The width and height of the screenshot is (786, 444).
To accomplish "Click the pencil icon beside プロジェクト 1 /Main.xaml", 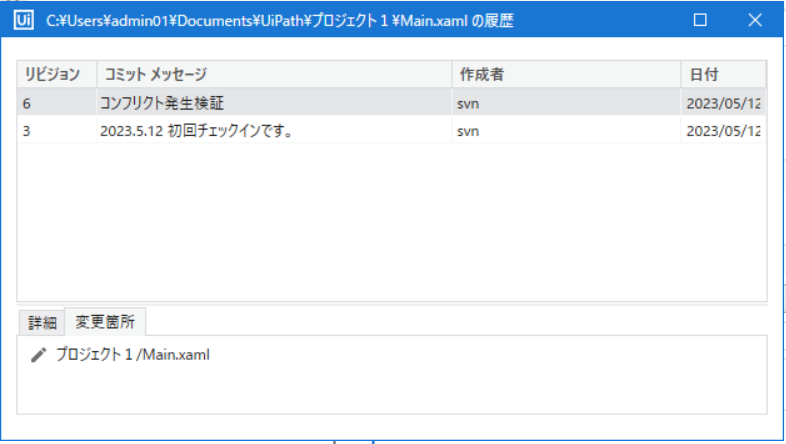I will [39, 355].
